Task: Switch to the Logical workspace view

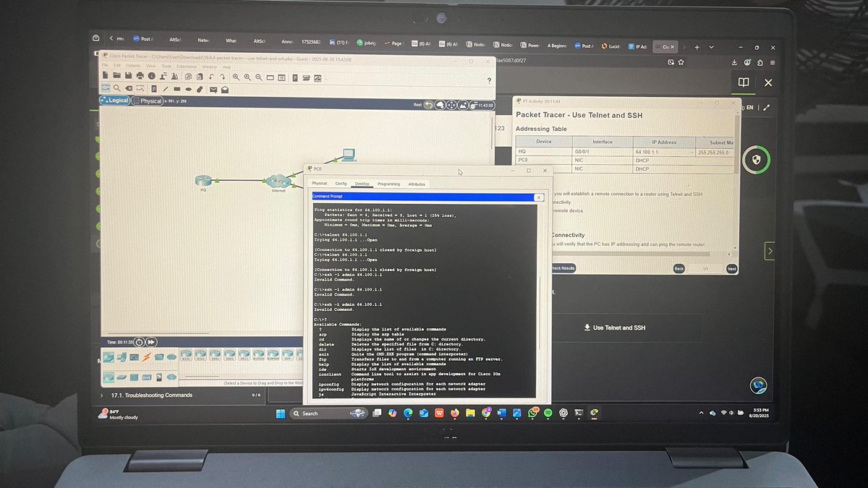Action: coord(114,100)
